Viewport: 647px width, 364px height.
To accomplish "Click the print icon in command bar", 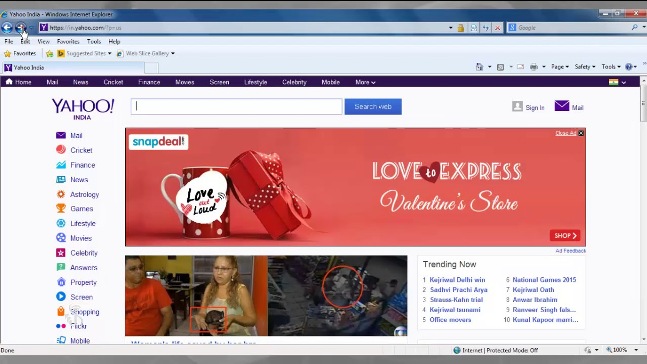I will [x=534, y=67].
